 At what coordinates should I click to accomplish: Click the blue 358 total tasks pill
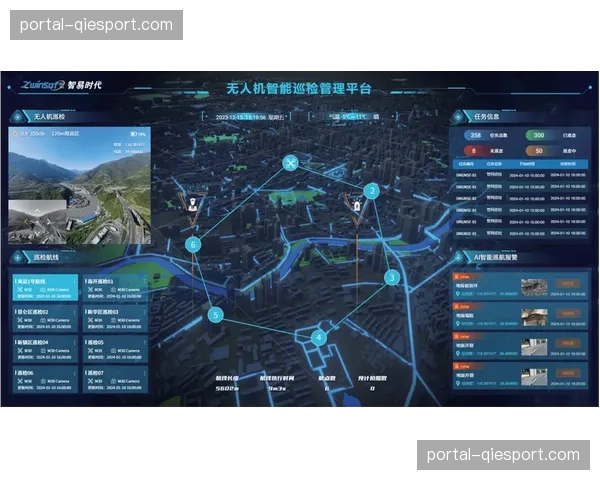(x=476, y=135)
